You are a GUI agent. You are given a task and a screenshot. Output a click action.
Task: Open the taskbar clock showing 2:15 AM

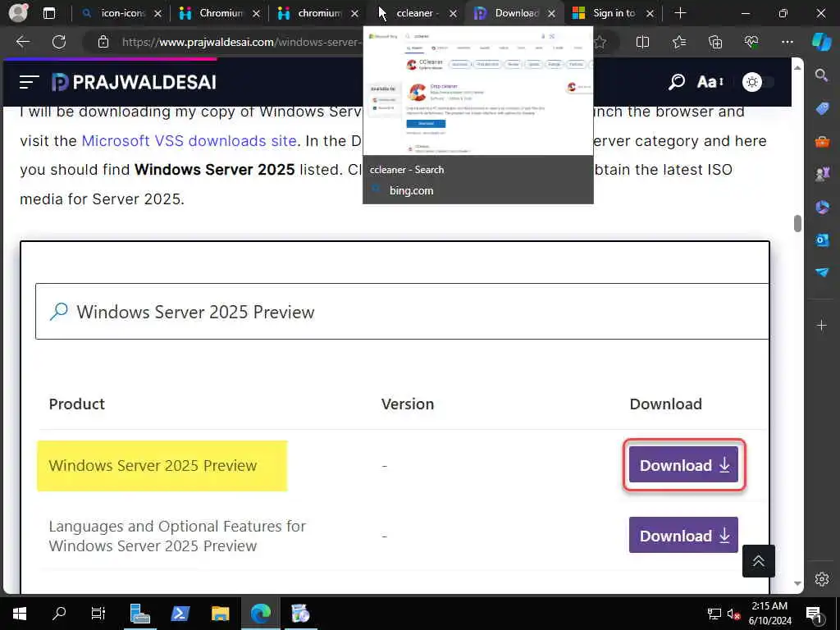[769, 614]
